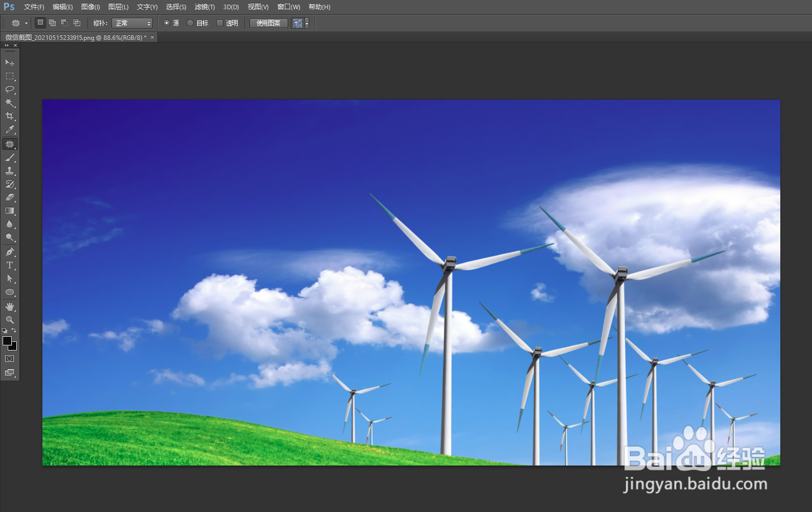This screenshot has width=812, height=512.
Task: Select the Crop tool
Action: pos(10,117)
